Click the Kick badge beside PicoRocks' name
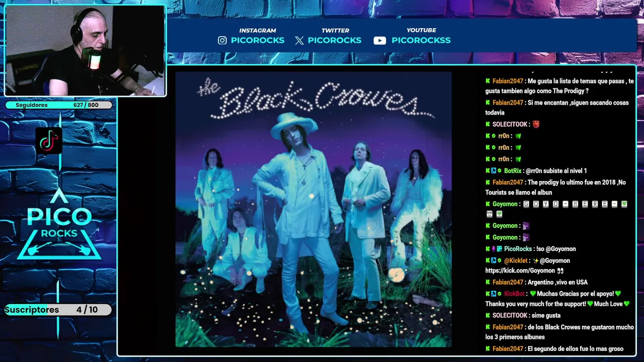 point(488,249)
